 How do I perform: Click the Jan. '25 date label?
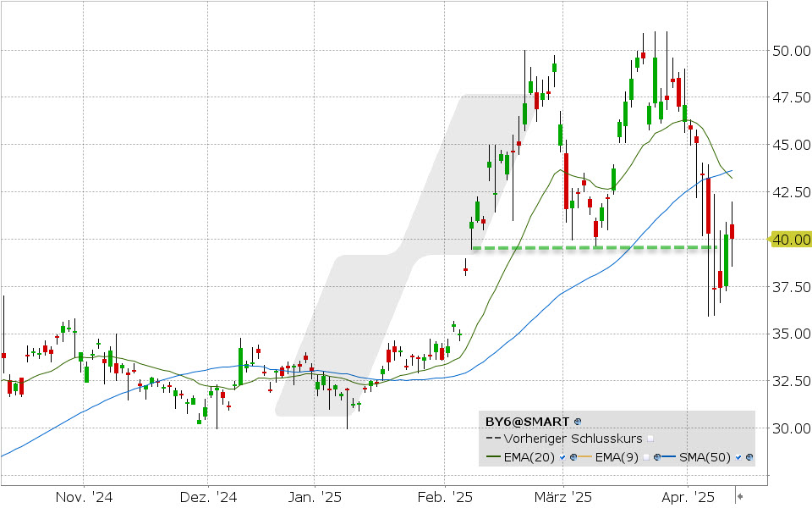(315, 498)
